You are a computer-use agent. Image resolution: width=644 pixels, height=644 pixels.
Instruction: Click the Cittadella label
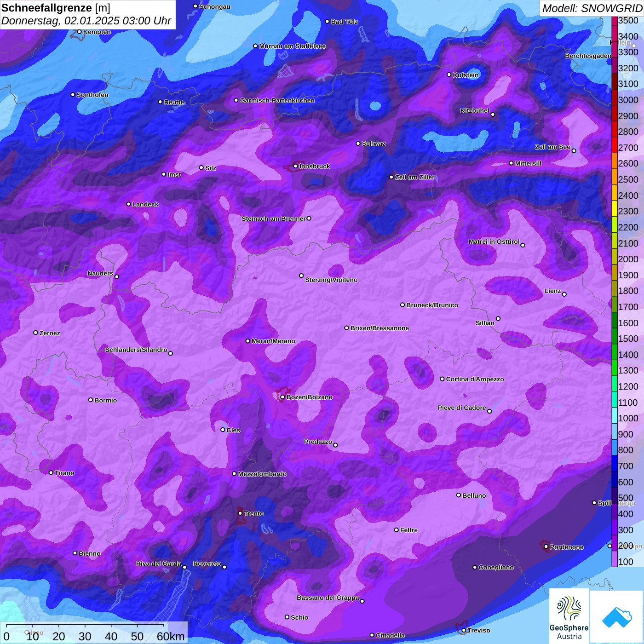click(390, 635)
